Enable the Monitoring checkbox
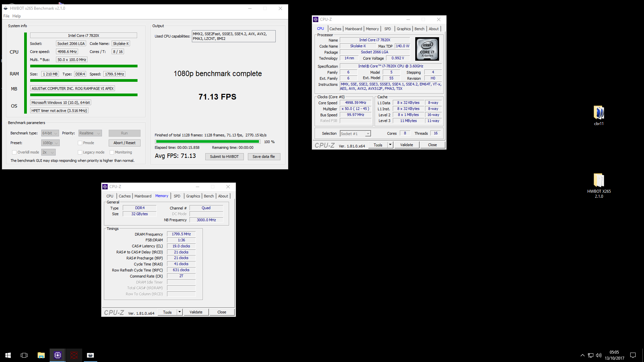The height and width of the screenshot is (362, 644). [112, 152]
